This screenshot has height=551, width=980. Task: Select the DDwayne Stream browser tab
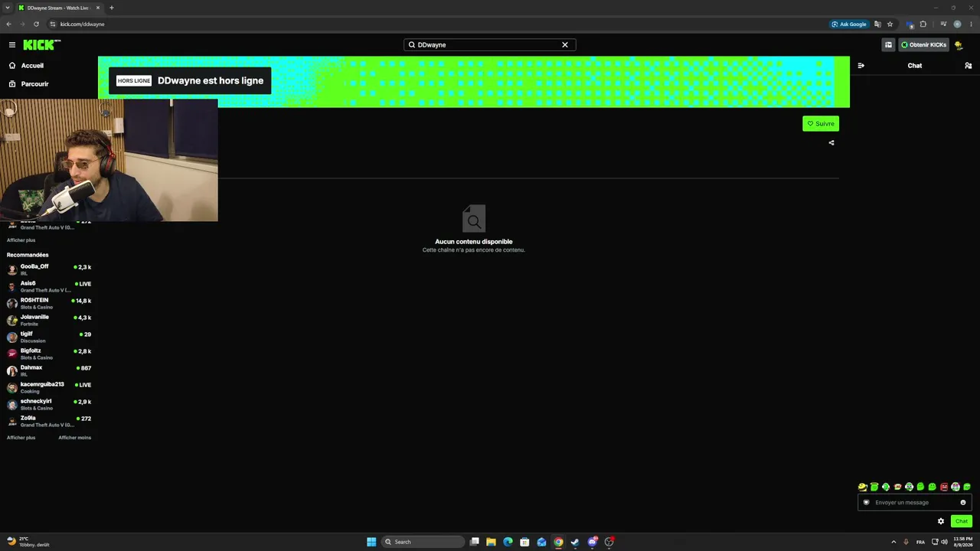[59, 8]
